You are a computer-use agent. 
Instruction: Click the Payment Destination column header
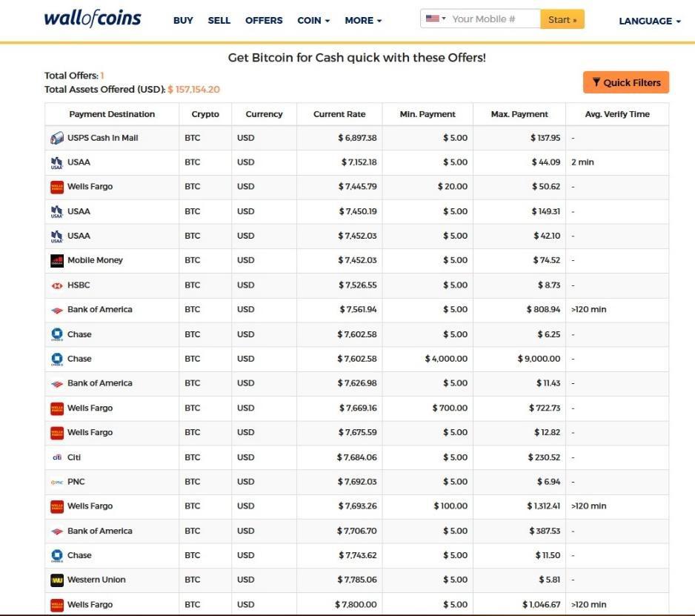click(x=112, y=114)
